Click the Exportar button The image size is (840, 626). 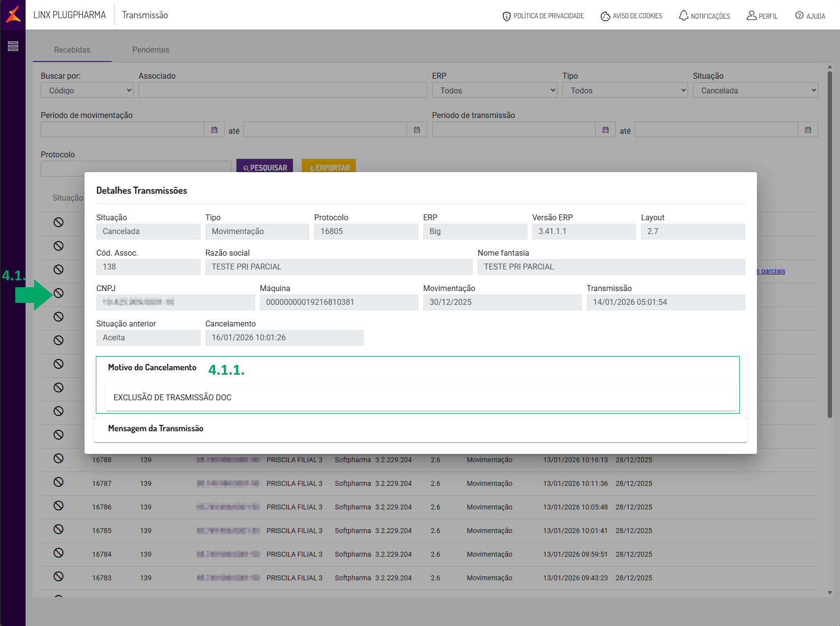pos(328,166)
